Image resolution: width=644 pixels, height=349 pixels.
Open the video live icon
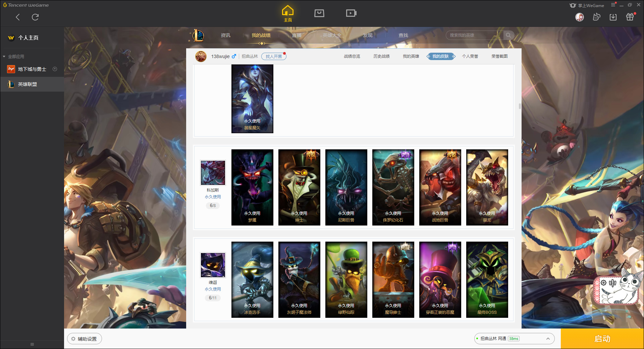(351, 13)
